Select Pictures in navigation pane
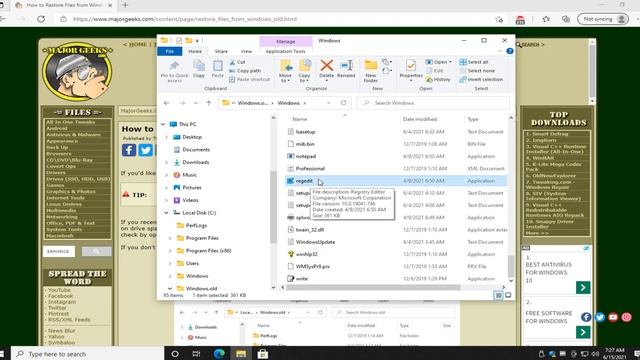Screen dimensions: 640x360 (192, 188)
